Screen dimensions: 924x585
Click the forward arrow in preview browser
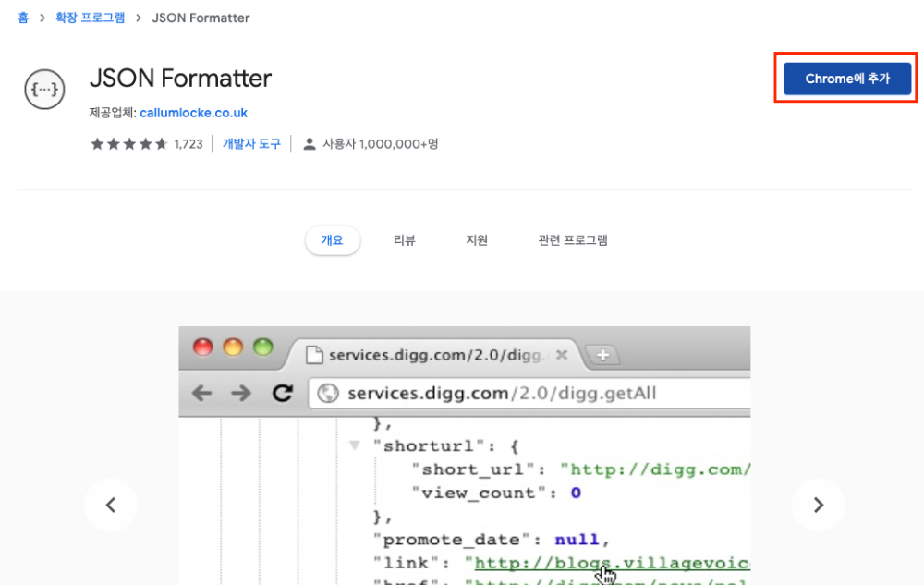(241, 393)
